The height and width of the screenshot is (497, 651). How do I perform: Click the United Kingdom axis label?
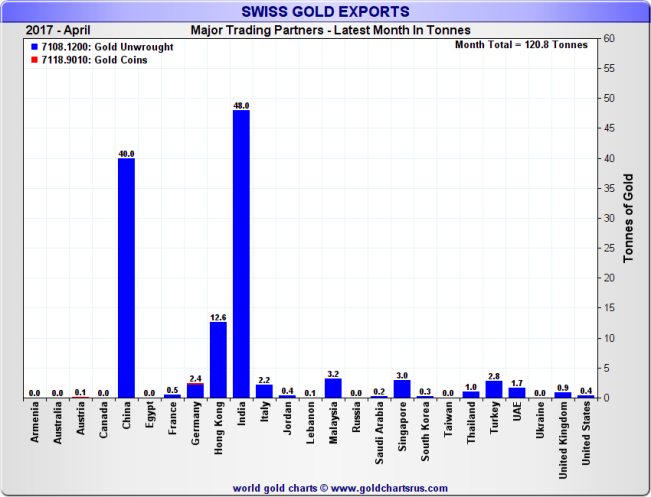click(x=563, y=440)
